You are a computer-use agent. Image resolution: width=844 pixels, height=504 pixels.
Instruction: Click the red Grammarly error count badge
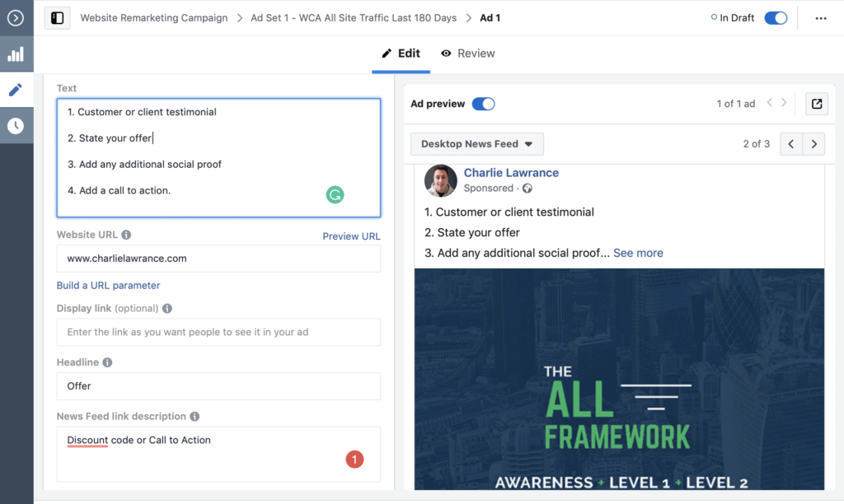pyautogui.click(x=354, y=460)
